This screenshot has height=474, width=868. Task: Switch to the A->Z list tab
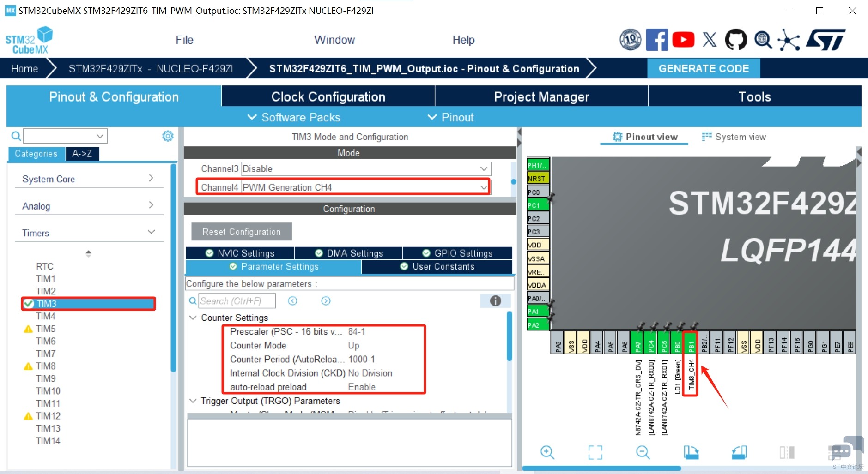[82, 154]
